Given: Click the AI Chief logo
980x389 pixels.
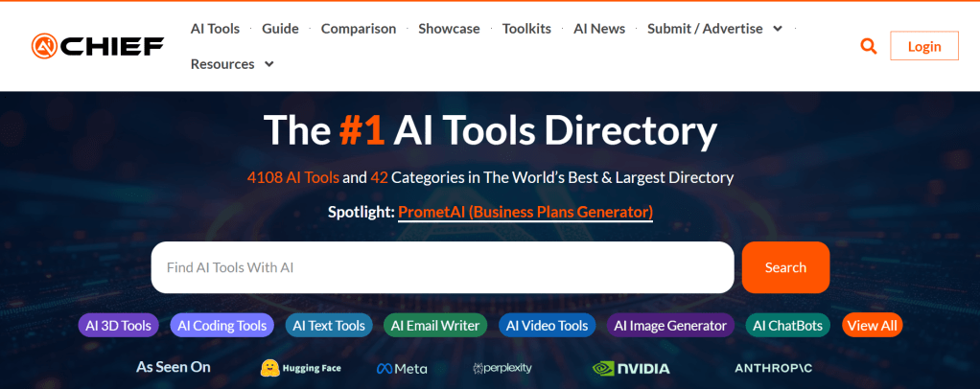Looking at the screenshot, I should click(x=98, y=46).
